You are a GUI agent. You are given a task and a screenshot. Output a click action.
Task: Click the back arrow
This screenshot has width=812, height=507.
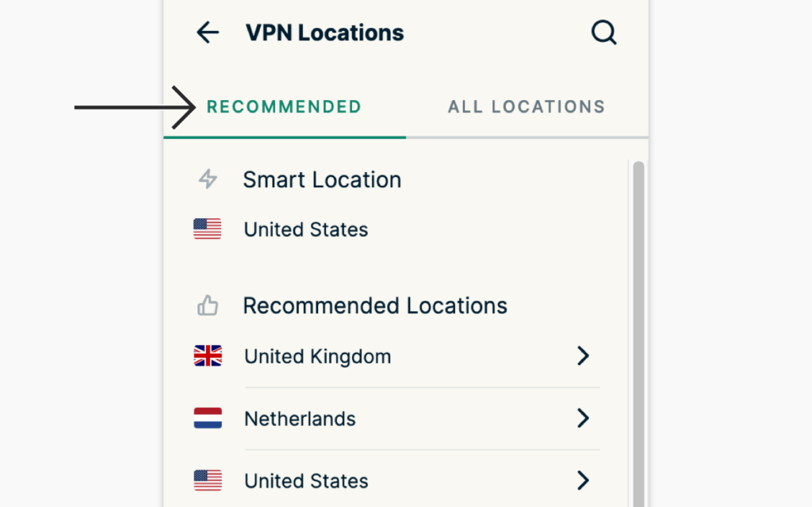207,33
